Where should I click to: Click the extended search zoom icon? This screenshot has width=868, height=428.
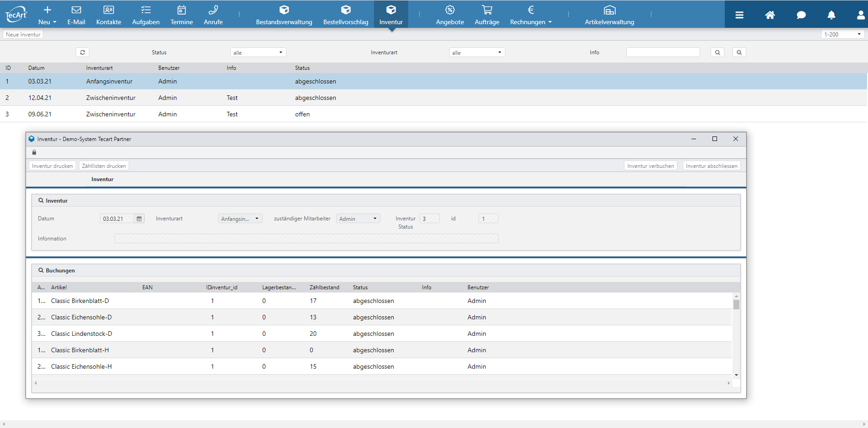click(739, 52)
